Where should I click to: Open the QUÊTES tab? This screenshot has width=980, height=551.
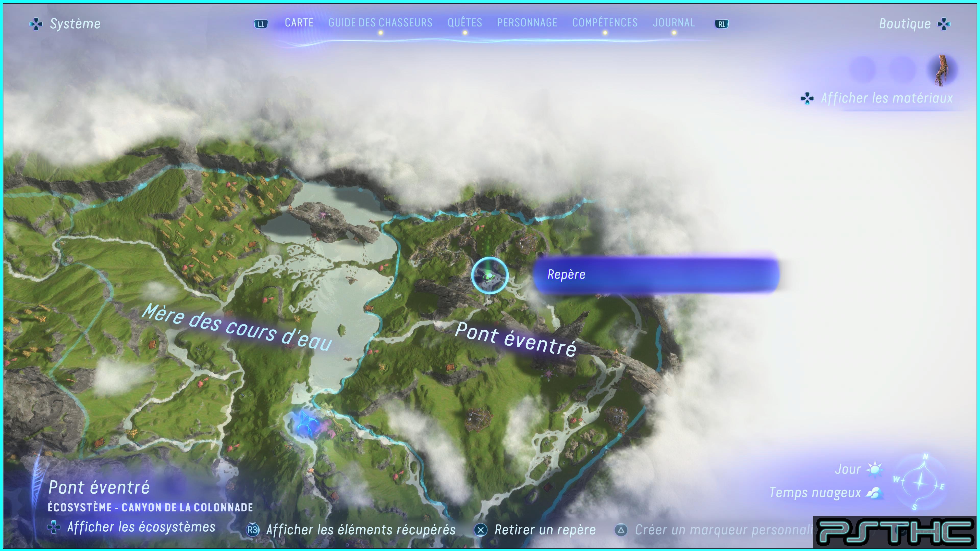465,23
